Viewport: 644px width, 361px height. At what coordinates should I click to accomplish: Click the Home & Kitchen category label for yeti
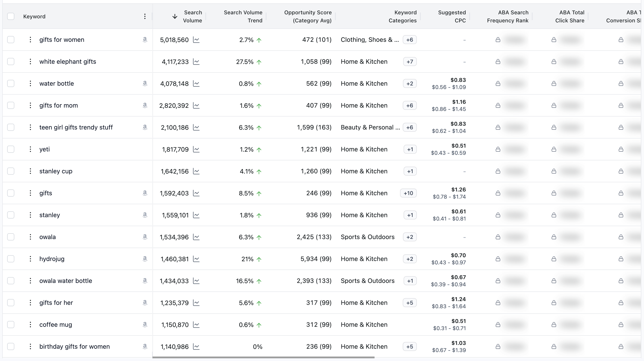point(364,149)
